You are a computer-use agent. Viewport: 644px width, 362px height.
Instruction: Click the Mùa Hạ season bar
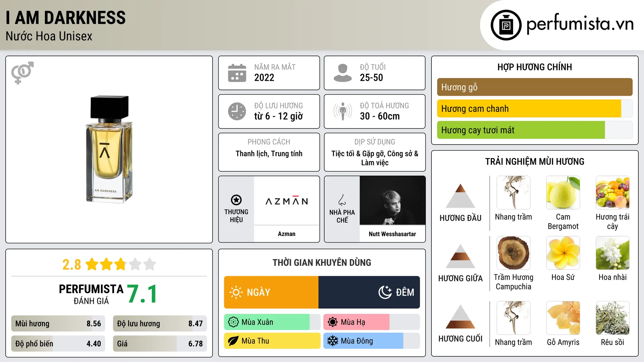(x=372, y=322)
